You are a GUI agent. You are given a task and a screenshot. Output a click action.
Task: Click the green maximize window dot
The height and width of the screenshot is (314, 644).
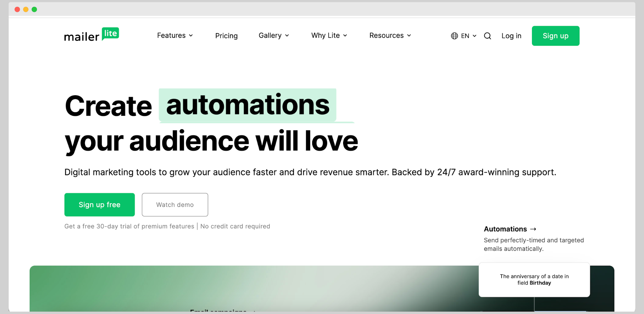34,9
